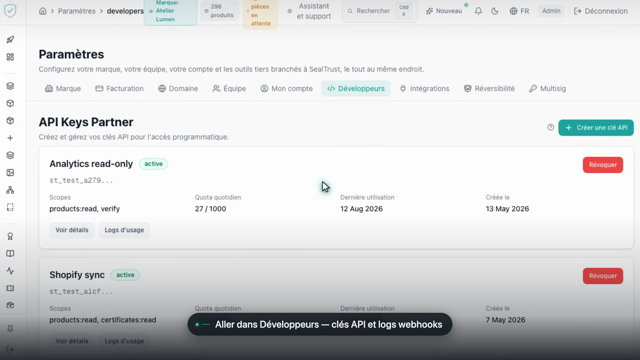Open the hierarchy network icon in sidebar
The height and width of the screenshot is (360, 640).
coord(10,190)
